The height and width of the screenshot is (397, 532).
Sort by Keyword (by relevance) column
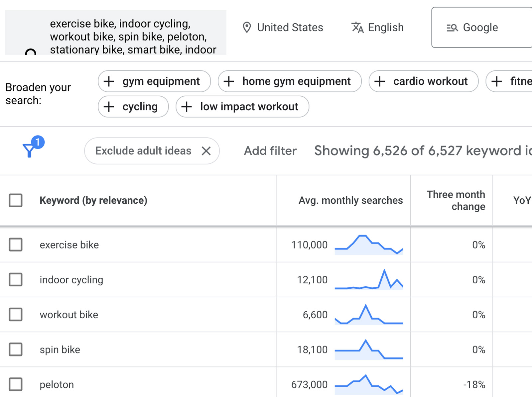tap(93, 200)
